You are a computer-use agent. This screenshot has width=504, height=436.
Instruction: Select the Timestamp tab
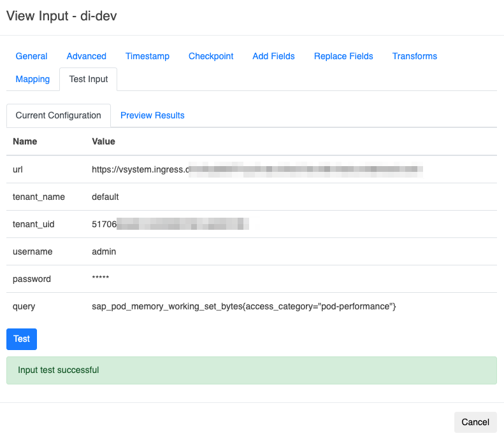point(147,56)
